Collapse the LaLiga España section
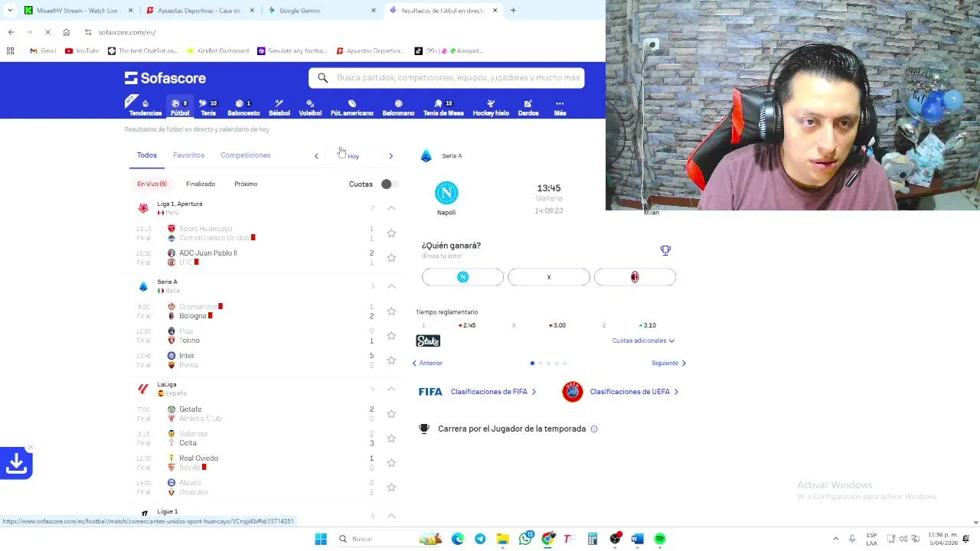 (x=391, y=389)
